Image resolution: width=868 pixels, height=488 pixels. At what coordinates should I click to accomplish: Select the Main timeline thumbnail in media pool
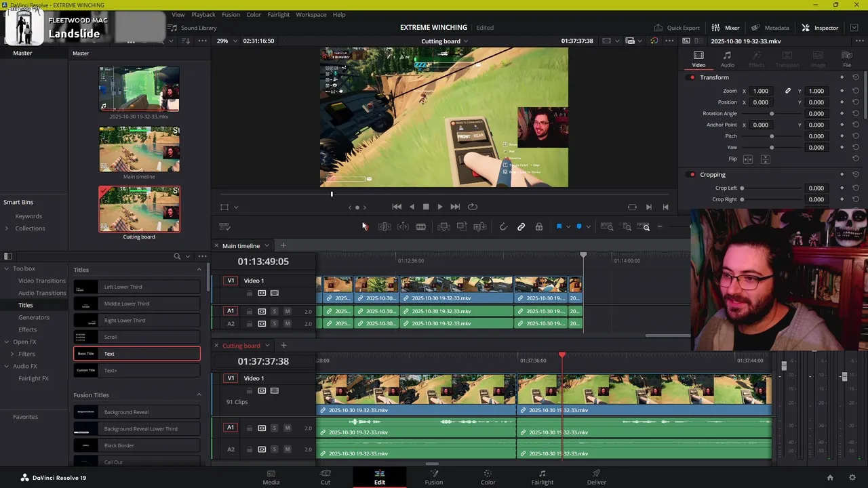(x=139, y=149)
